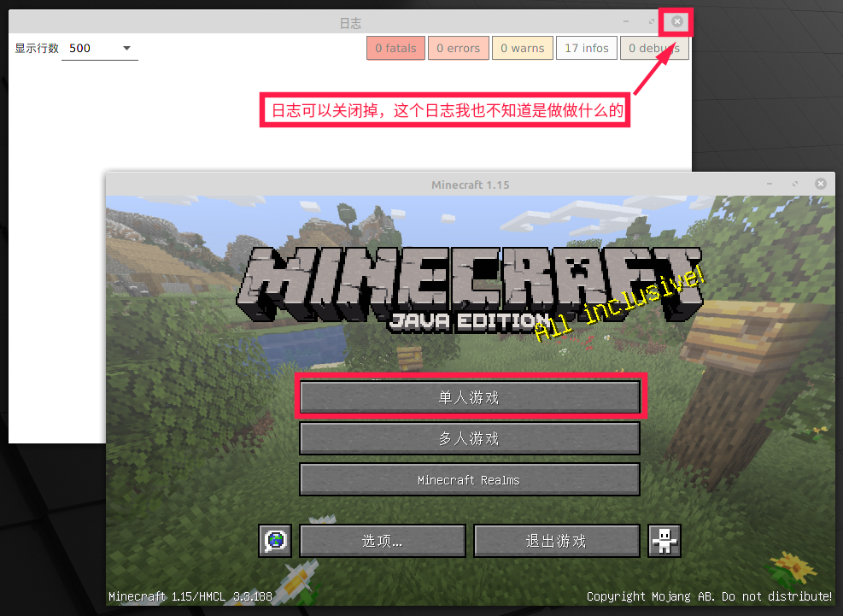Toggle the 0 warns log filter
Screen dimensions: 843x616
(x=523, y=48)
